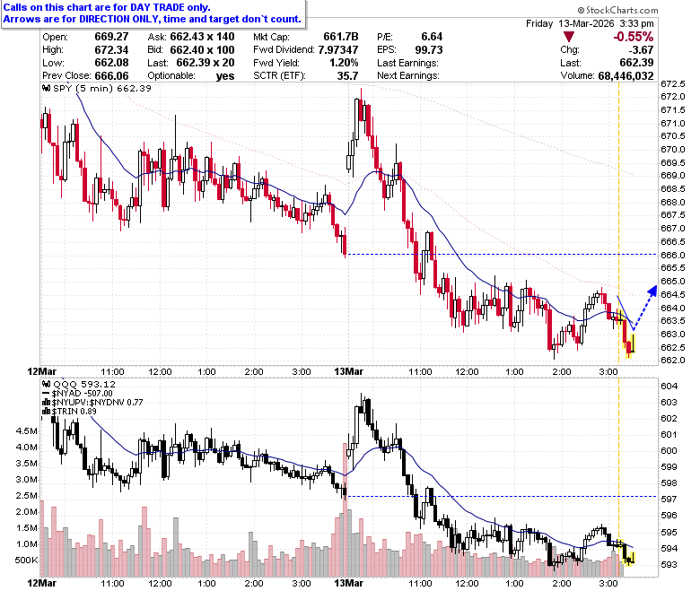Click the $NYAD line legend icon
The width and height of the screenshot is (700, 591).
(46, 394)
